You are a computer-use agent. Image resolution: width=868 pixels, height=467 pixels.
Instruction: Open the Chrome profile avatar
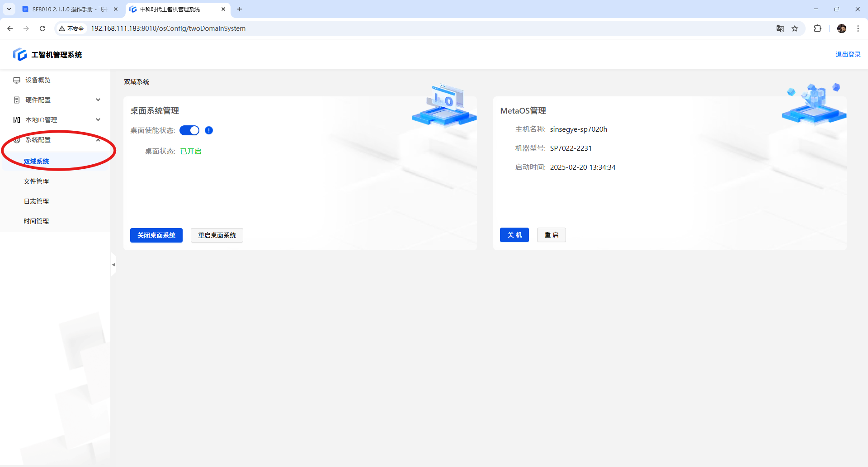[x=842, y=29]
